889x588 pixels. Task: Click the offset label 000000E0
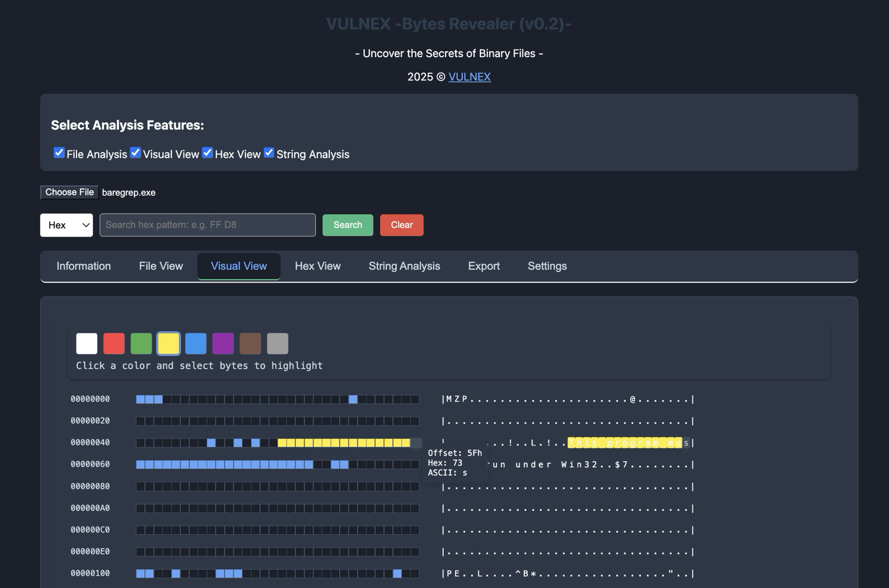[90, 552]
